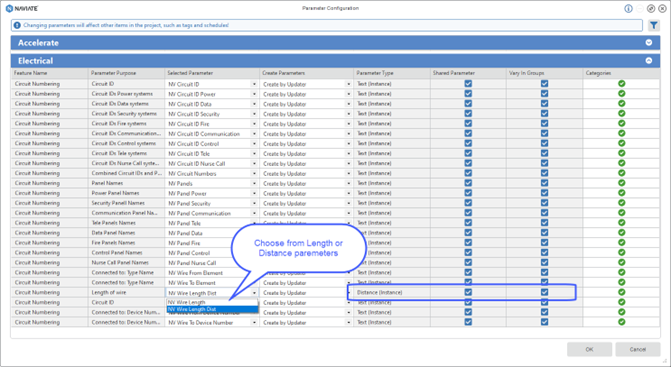Viewport: 671px width, 367px height.
Task: Click the Create Parameters column header
Action: click(307, 73)
